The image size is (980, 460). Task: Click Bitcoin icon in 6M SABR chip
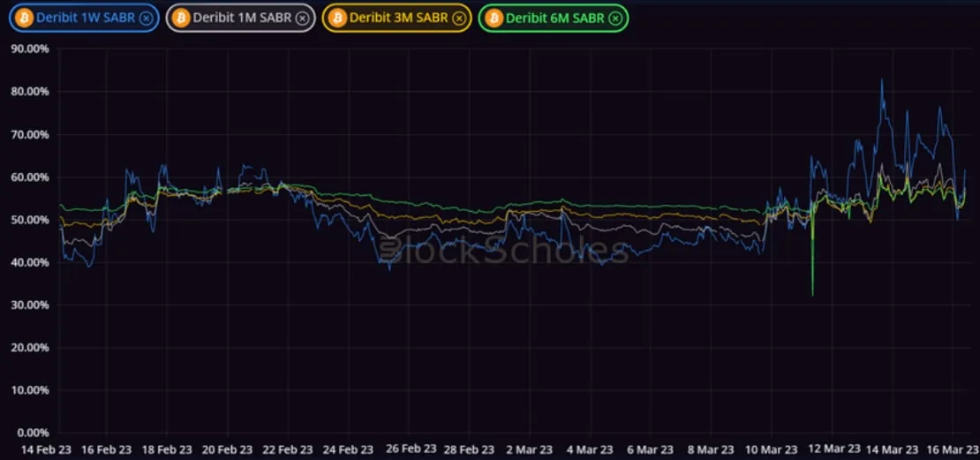[494, 19]
